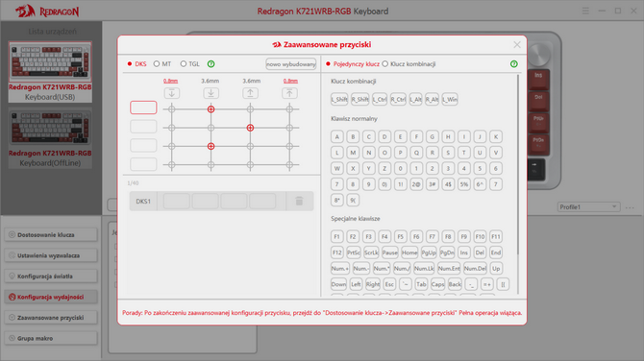The width and height of the screenshot is (644, 361).
Task: Open the hamburger menu in title bar
Action: (585, 12)
